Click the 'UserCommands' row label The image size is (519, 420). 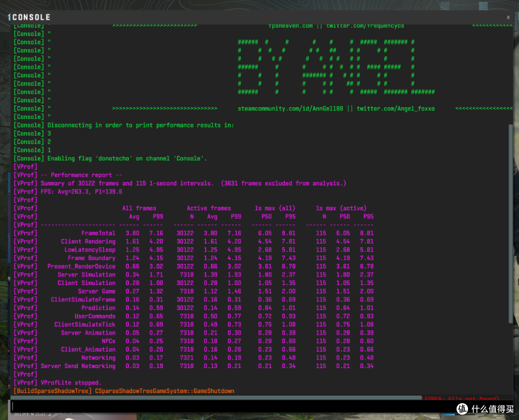(x=95, y=316)
